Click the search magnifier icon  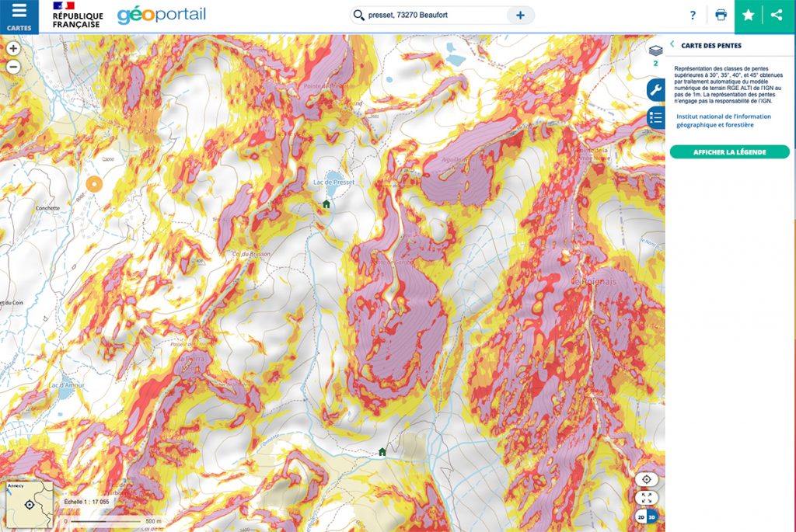coord(359,16)
